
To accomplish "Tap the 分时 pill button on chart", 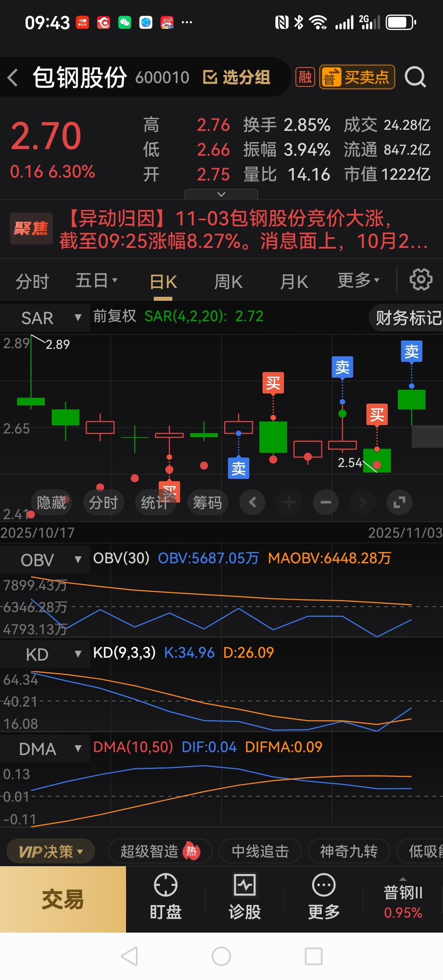I will coord(103,502).
